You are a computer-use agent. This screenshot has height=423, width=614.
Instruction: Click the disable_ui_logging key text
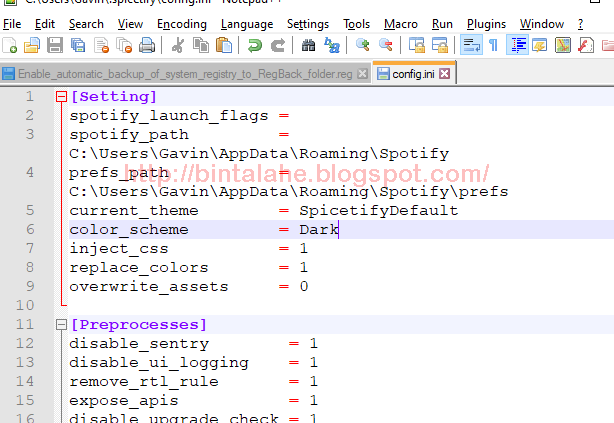(x=159, y=363)
